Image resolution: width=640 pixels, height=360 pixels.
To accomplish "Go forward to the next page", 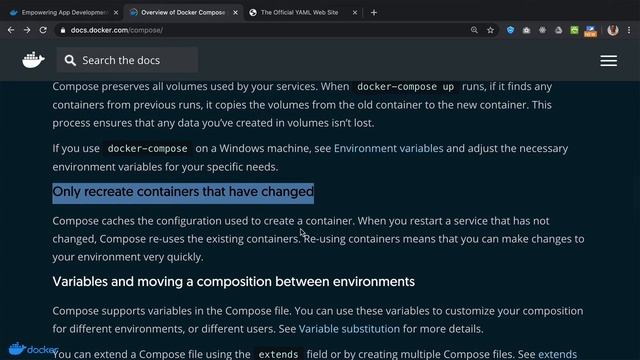I will [x=27, y=30].
